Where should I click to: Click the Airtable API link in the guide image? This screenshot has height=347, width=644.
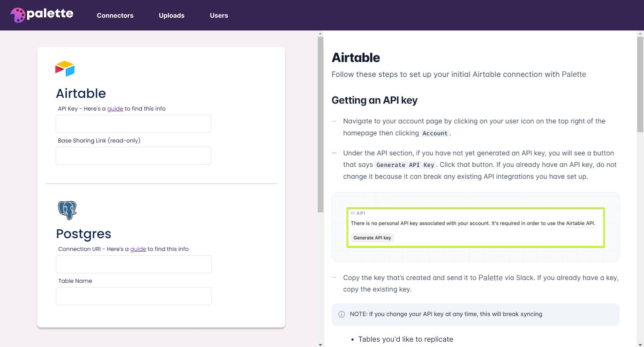pos(580,223)
